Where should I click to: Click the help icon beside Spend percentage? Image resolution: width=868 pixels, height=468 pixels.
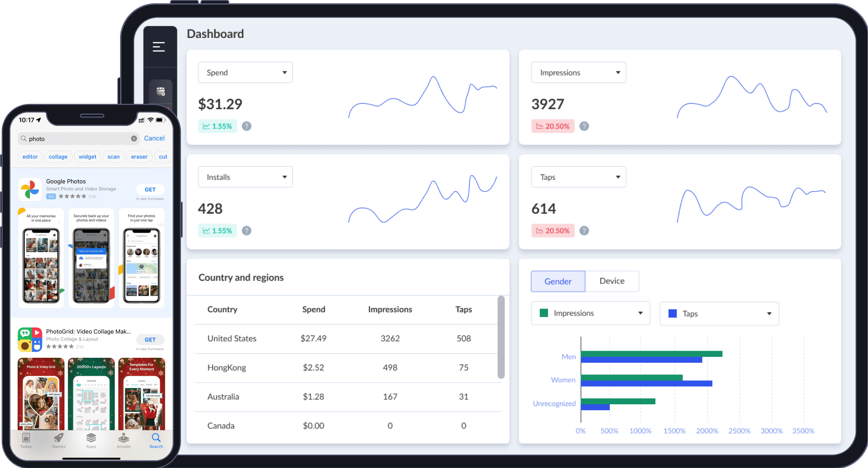[246, 126]
